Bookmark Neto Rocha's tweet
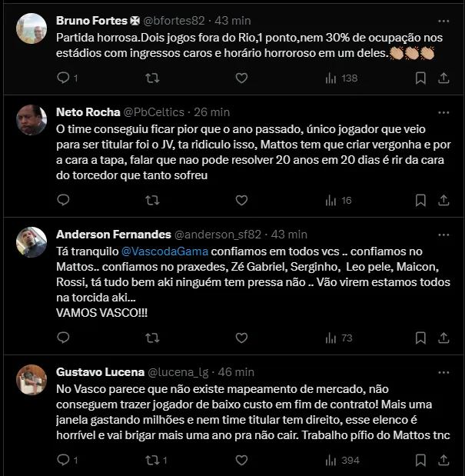465x476 pixels. (x=420, y=200)
